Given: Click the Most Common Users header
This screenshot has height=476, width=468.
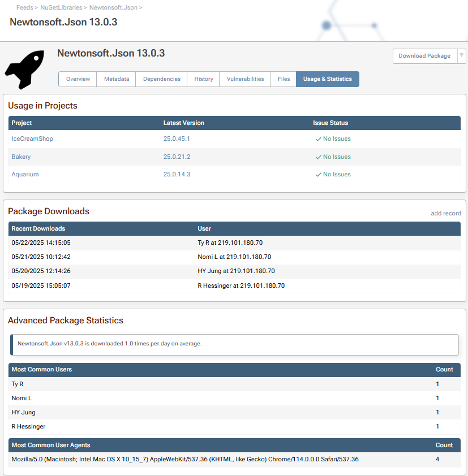Looking at the screenshot, I should [x=42, y=370].
